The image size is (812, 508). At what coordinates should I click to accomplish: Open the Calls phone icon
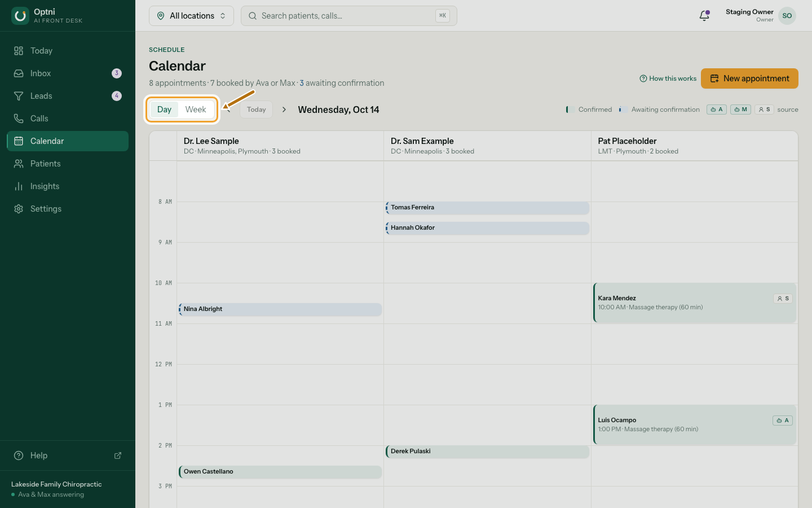tap(19, 119)
